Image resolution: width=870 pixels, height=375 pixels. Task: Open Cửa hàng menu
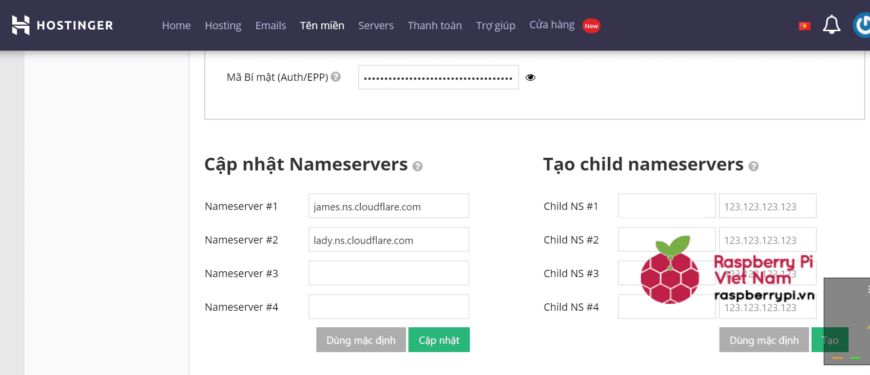pyautogui.click(x=552, y=25)
